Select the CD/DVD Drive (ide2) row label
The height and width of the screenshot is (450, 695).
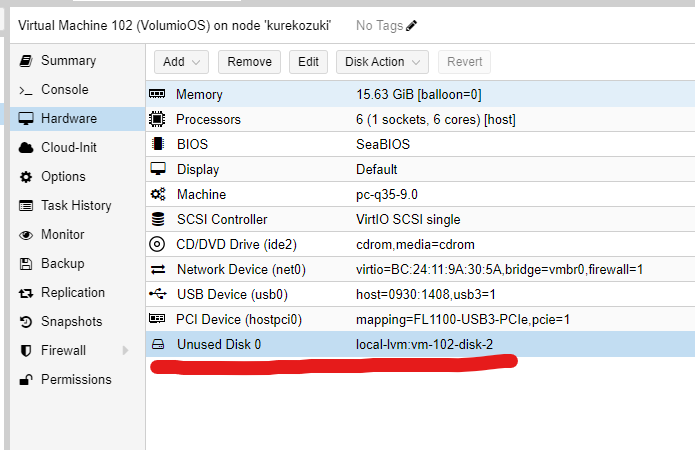click(236, 245)
